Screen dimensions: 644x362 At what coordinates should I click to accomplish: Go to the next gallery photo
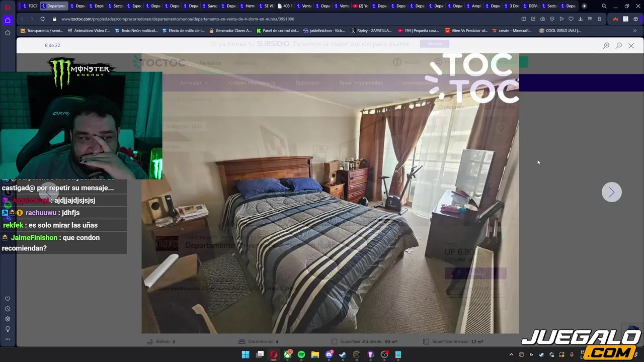click(x=611, y=192)
